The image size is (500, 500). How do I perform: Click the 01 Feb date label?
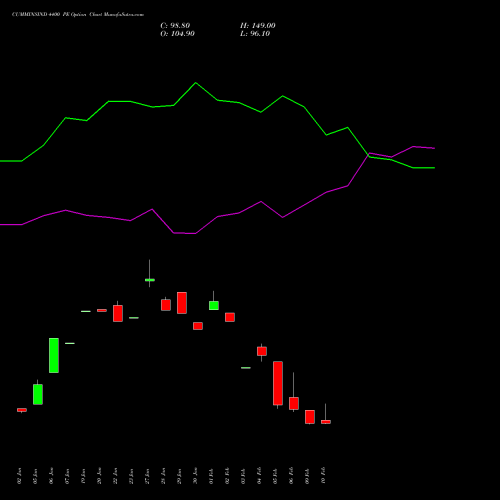[x=211, y=476]
